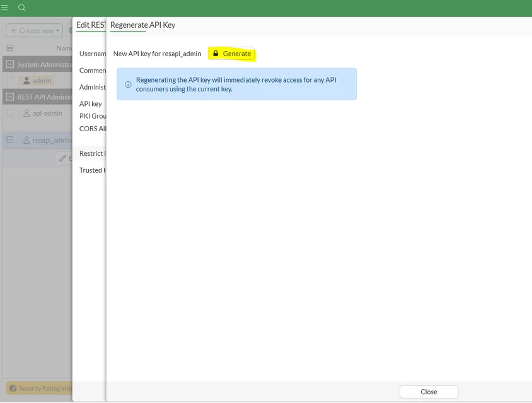
Task: Tick the checkbox for admin row
Action: click(10, 80)
